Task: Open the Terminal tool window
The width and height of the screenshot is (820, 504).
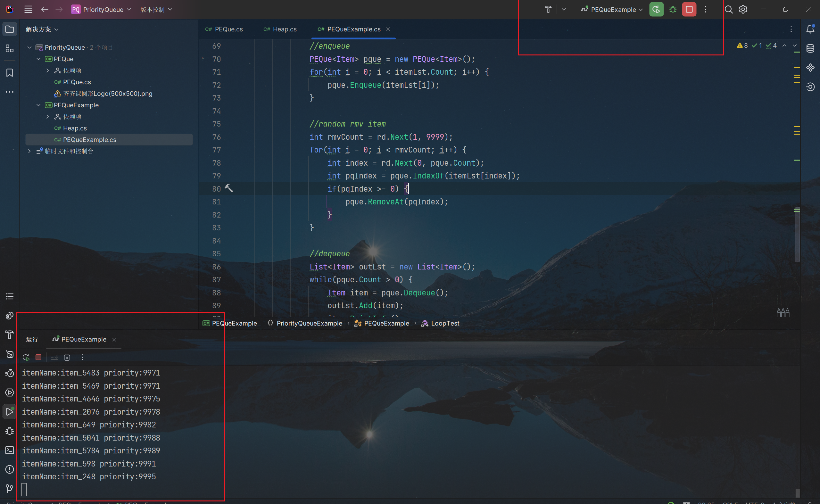Action: [10, 450]
